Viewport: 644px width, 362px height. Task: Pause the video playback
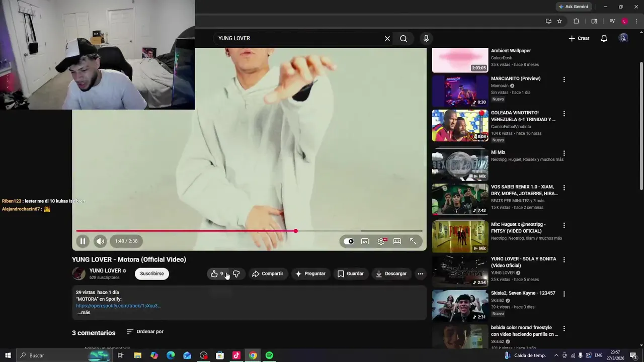(83, 241)
